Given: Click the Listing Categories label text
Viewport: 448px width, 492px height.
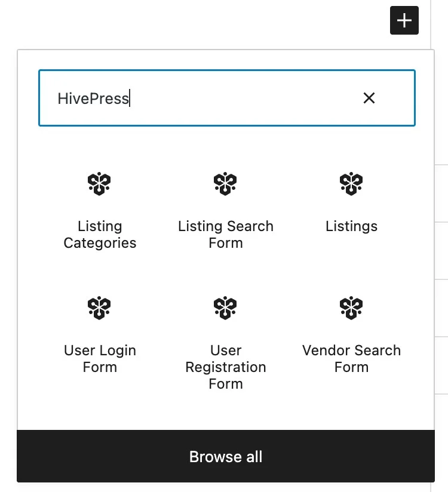Looking at the screenshot, I should (99, 235).
